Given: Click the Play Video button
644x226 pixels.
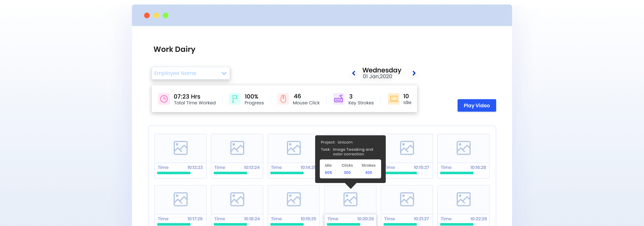Looking at the screenshot, I should 477,105.
